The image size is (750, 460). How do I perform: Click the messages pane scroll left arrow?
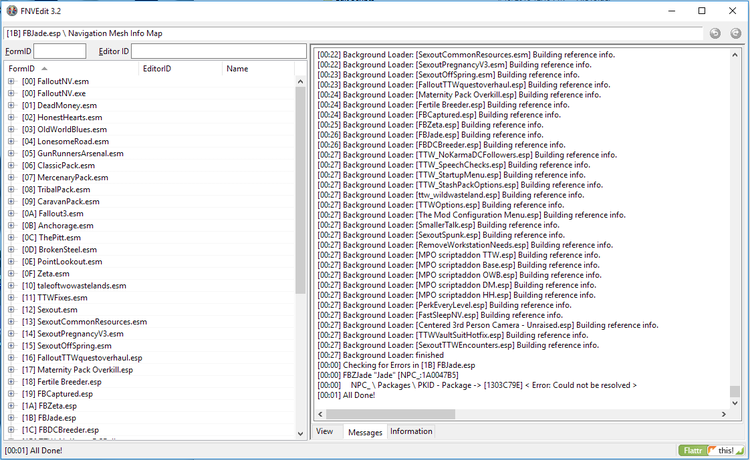(x=320, y=414)
